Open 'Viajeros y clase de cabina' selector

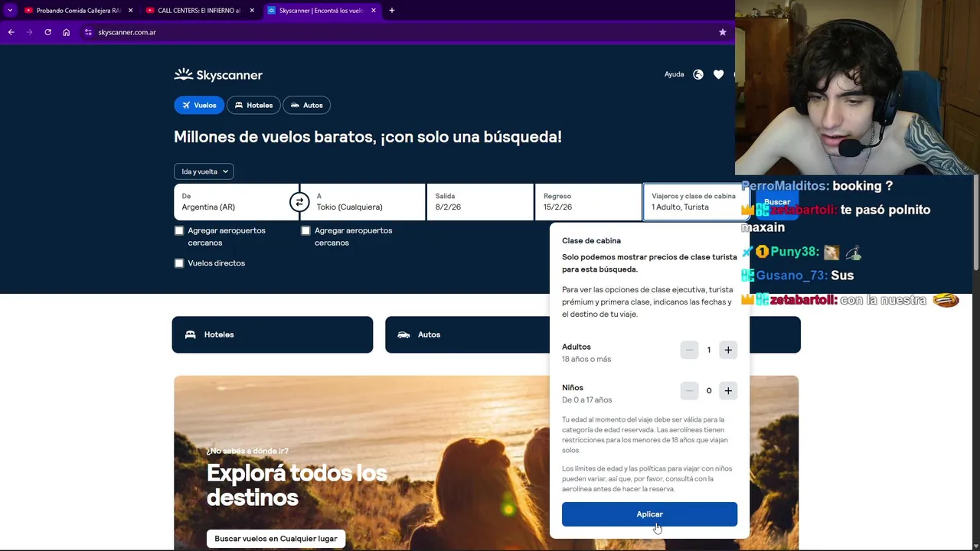pos(695,202)
